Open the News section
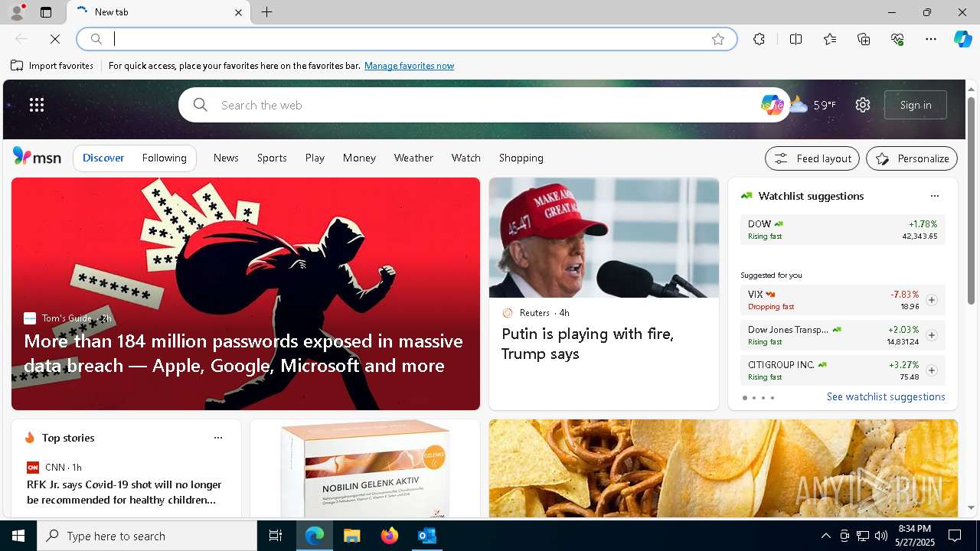This screenshot has height=551, width=980. pos(226,158)
